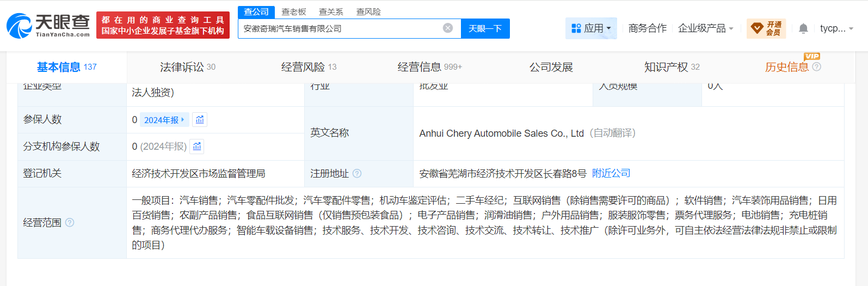Open the 商务合作 link
868x286 pixels.
point(648,28)
